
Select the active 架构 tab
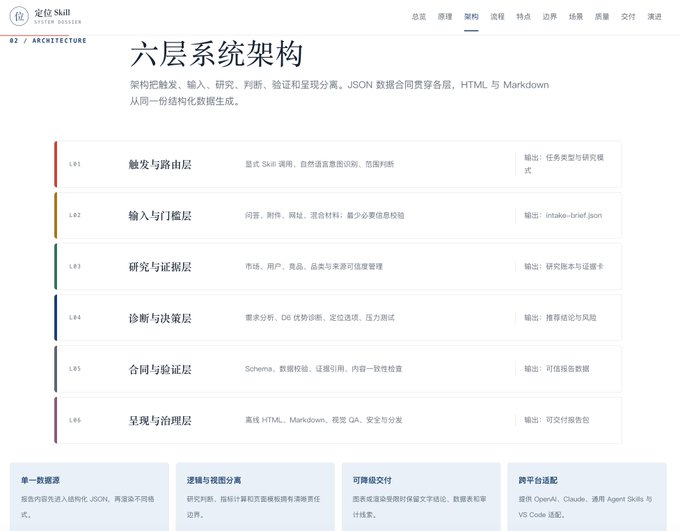[x=471, y=16]
